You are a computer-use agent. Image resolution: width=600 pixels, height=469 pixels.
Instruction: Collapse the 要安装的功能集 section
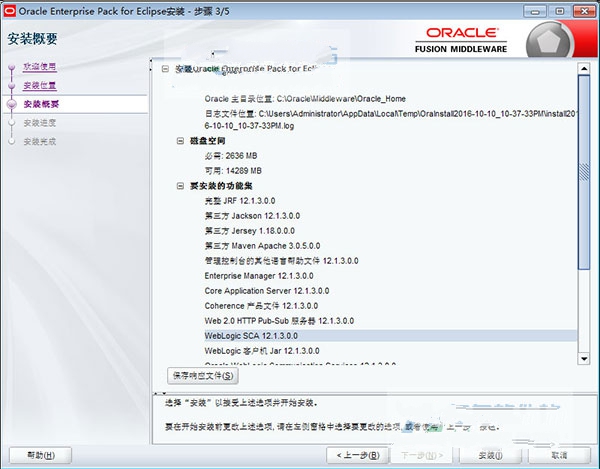click(180, 186)
